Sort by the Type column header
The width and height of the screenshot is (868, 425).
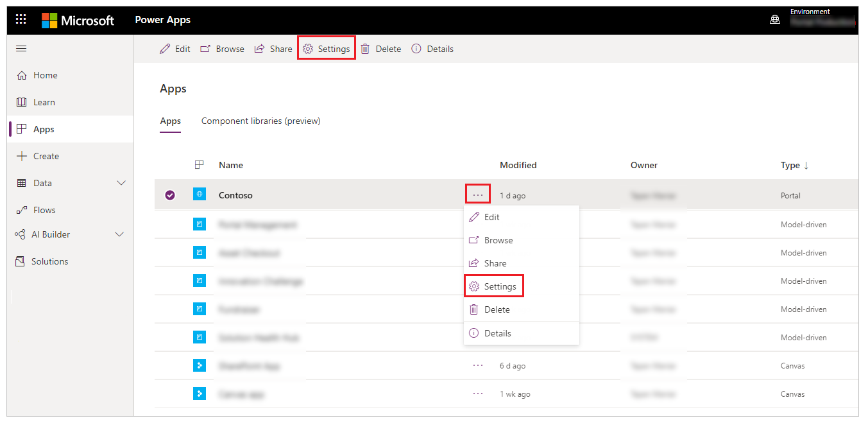(x=794, y=165)
